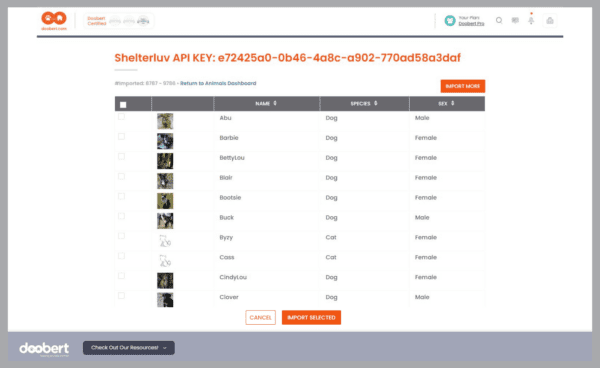Open the notifications bell icon
Screen dimensions: 600x368
(x=531, y=21)
